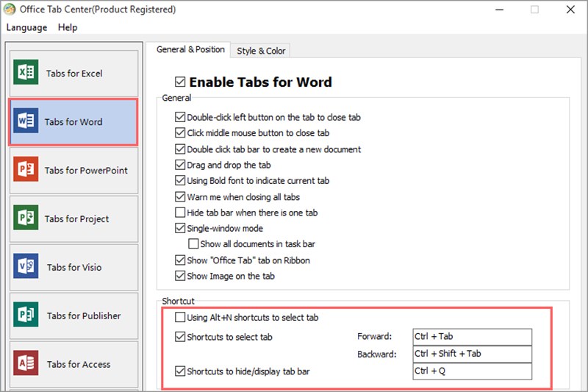Open the Publisher icon in sidebar

click(26, 316)
